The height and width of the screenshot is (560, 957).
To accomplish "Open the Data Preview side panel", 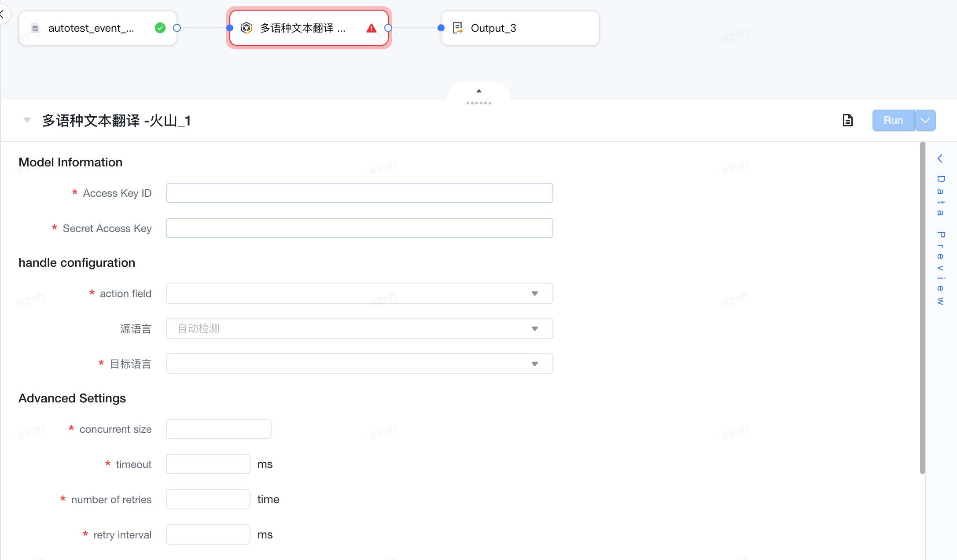I will point(941,240).
